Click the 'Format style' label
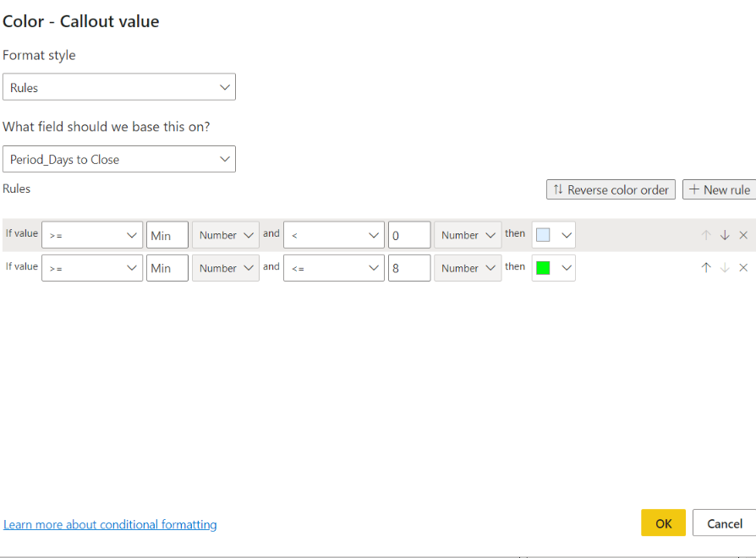The width and height of the screenshot is (756, 558). coord(39,55)
